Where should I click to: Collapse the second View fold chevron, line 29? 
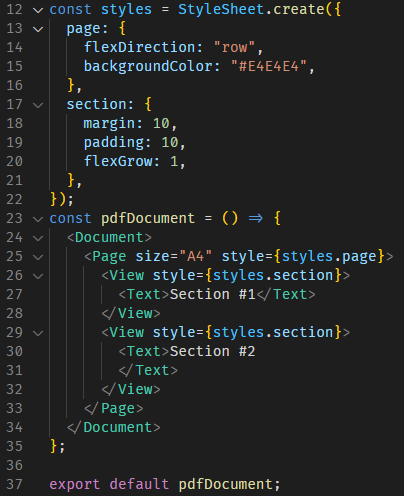pos(38,333)
